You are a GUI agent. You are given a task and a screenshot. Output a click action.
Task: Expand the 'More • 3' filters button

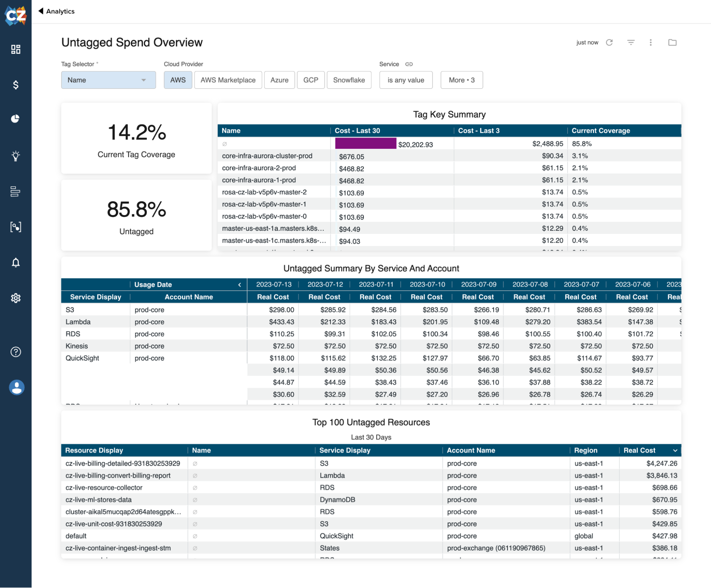pyautogui.click(x=461, y=80)
